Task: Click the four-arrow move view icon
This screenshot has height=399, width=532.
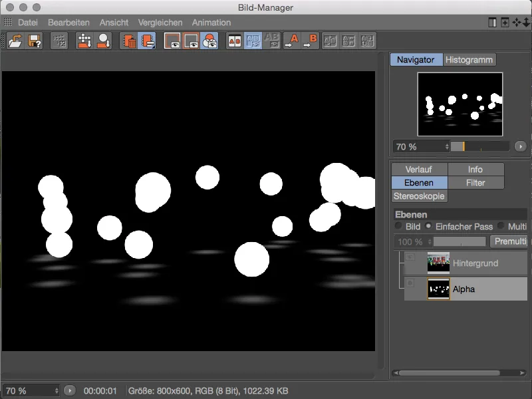Action: (x=517, y=23)
